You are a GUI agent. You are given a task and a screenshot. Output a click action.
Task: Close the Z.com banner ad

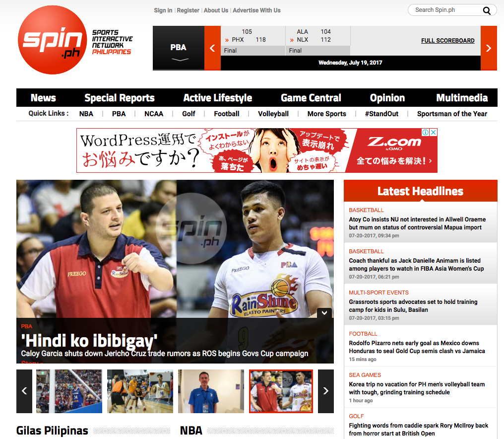pyautogui.click(x=433, y=132)
